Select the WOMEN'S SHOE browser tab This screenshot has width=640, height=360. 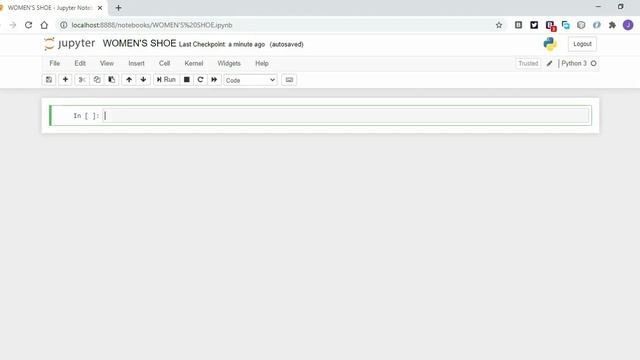tap(50, 8)
